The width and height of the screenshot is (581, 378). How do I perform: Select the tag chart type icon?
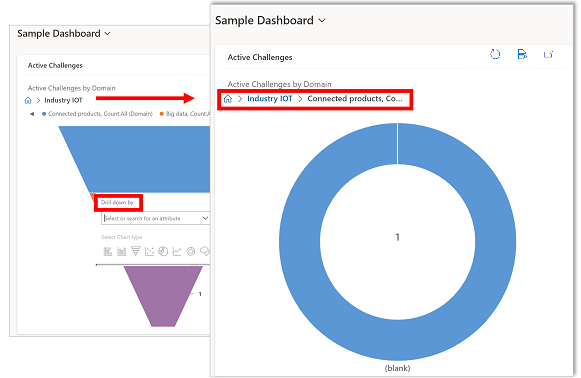205,251
